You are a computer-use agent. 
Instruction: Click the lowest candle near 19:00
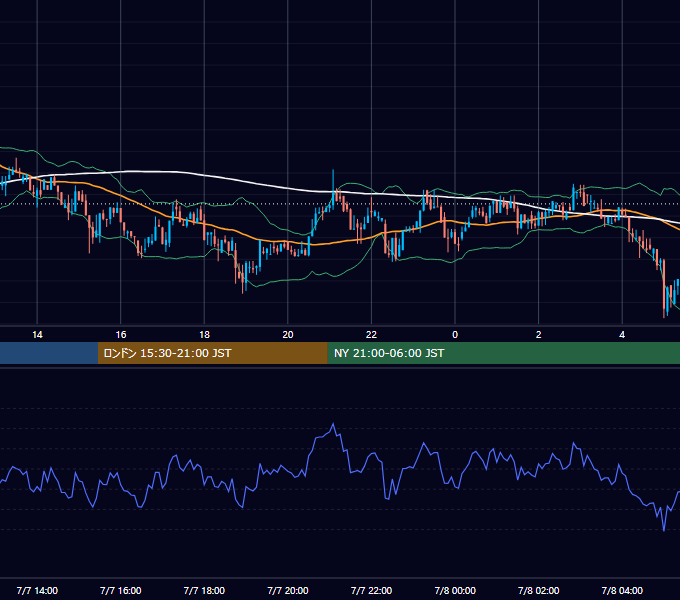click(242, 277)
